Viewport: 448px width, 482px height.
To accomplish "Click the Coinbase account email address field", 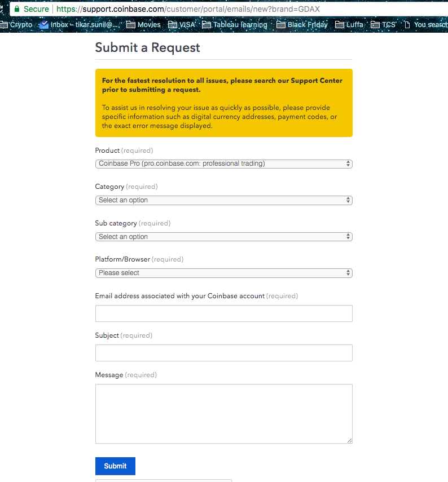I will [x=223, y=313].
